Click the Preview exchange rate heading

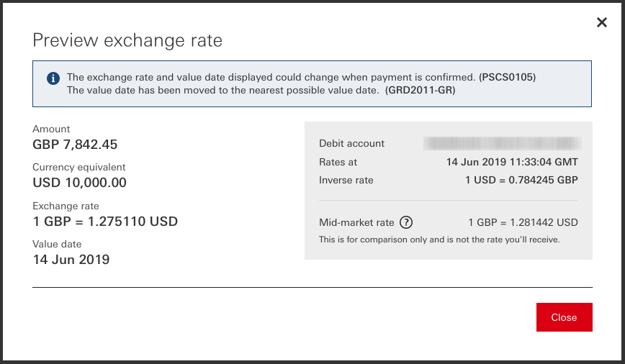click(127, 40)
